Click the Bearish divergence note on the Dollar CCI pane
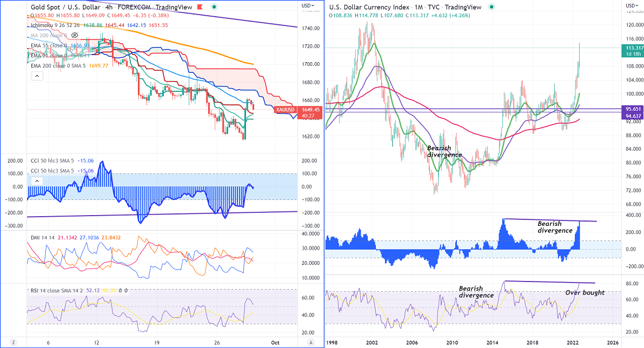This screenshot has width=644, height=348. coord(555,227)
